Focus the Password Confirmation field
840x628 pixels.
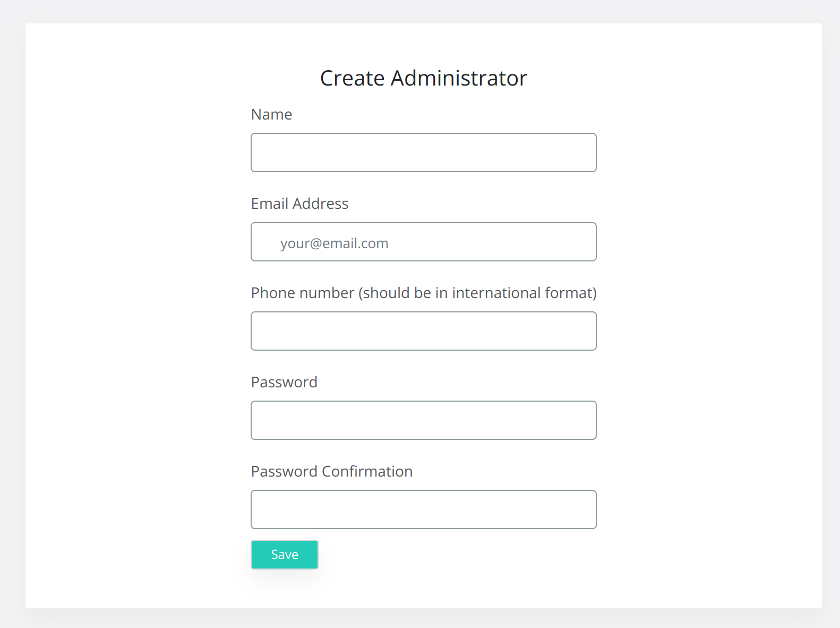[x=423, y=510]
